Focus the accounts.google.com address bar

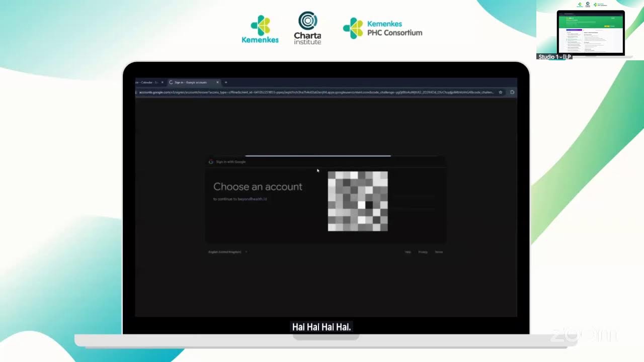316,93
